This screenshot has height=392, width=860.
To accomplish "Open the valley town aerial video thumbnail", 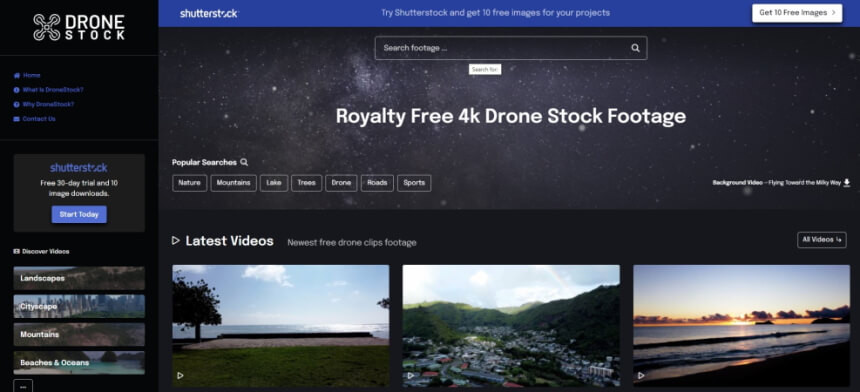I will coord(511,326).
